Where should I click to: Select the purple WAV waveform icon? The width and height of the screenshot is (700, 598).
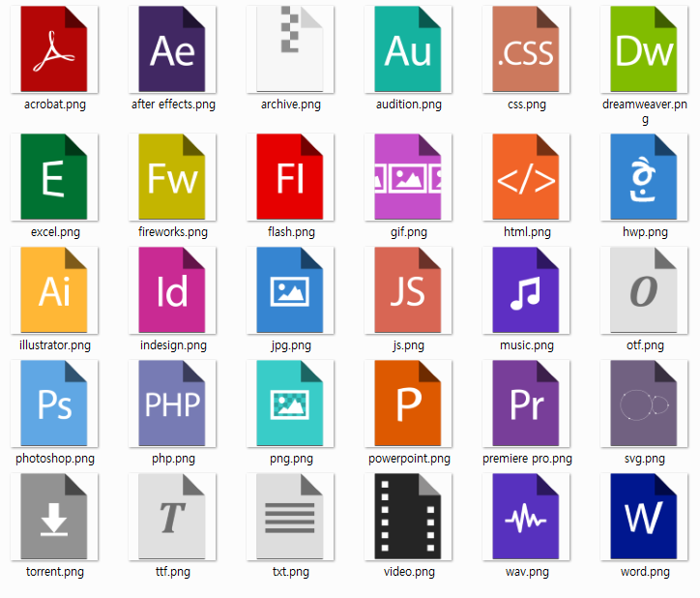[525, 516]
